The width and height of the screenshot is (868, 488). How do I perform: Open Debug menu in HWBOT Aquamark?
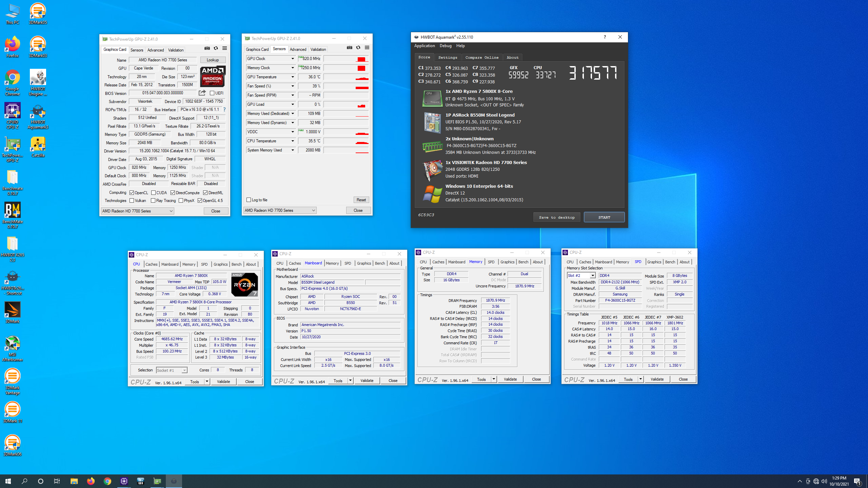click(446, 46)
